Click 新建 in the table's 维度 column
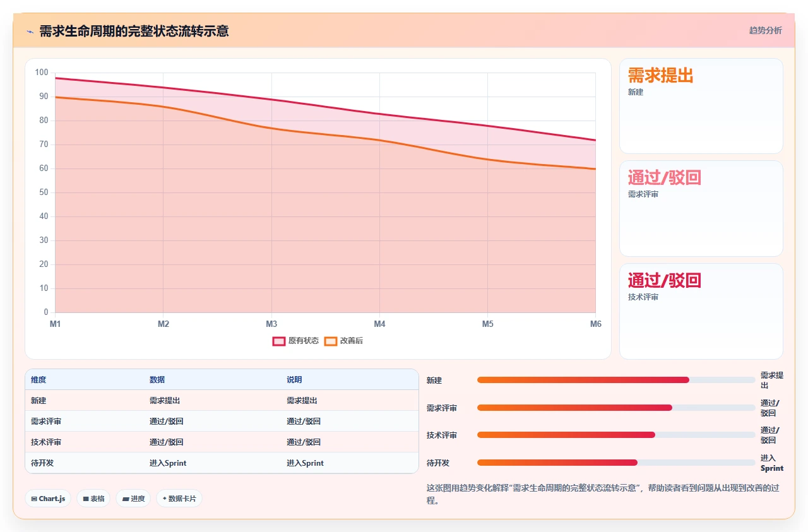The image size is (808, 532). coord(39,401)
